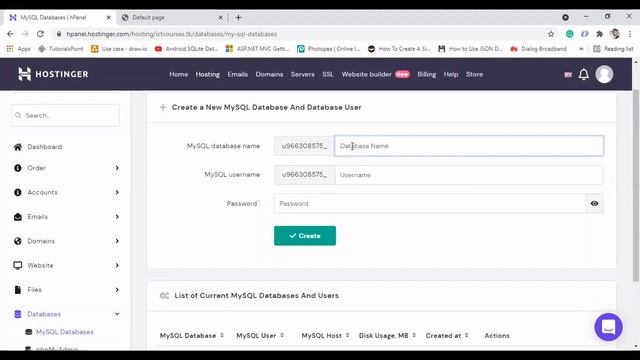Image resolution: width=640 pixels, height=360 pixels.
Task: Expand the Website sidebar section
Action: (x=117, y=265)
